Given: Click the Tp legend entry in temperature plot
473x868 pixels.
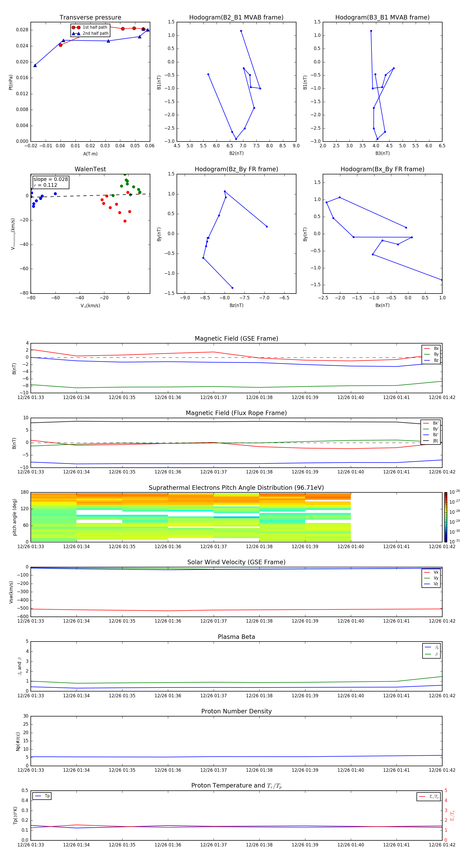Looking at the screenshot, I should click(42, 796).
